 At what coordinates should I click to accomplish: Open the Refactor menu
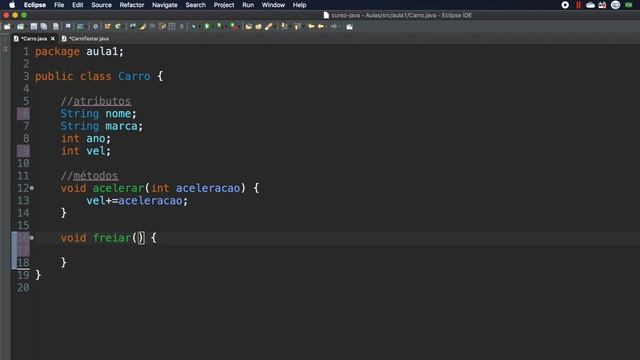click(x=132, y=5)
